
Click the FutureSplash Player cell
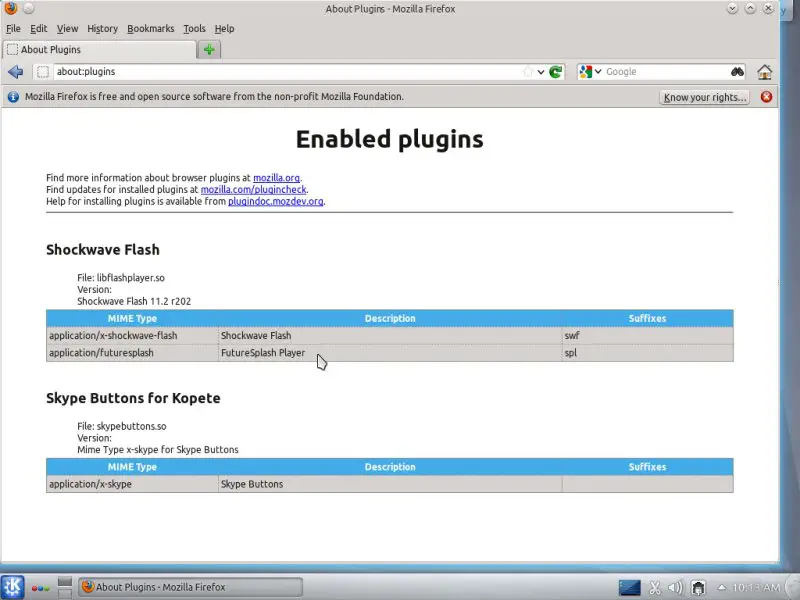coord(390,353)
